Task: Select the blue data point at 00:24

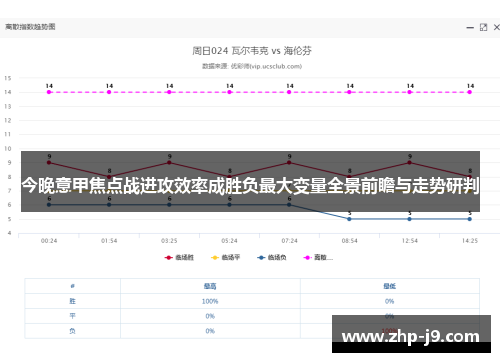Action: 49,205
